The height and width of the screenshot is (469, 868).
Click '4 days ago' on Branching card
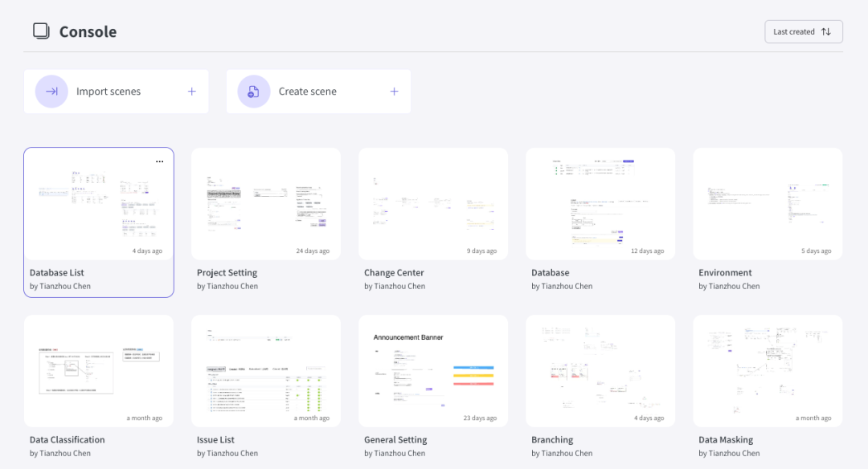[649, 418]
